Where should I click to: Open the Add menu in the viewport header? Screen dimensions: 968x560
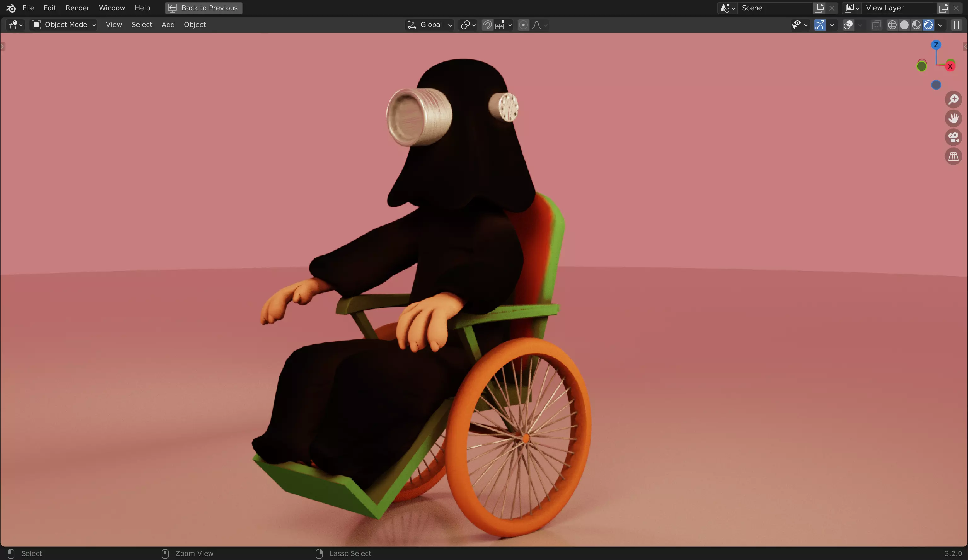click(x=168, y=25)
